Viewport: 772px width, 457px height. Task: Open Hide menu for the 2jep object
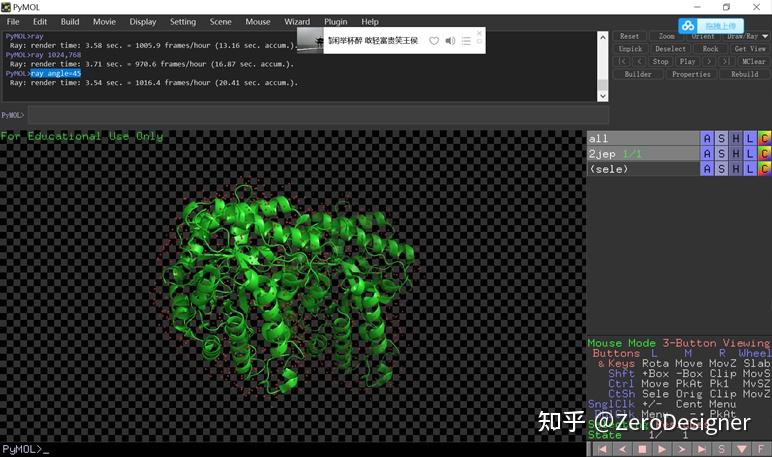(736, 154)
